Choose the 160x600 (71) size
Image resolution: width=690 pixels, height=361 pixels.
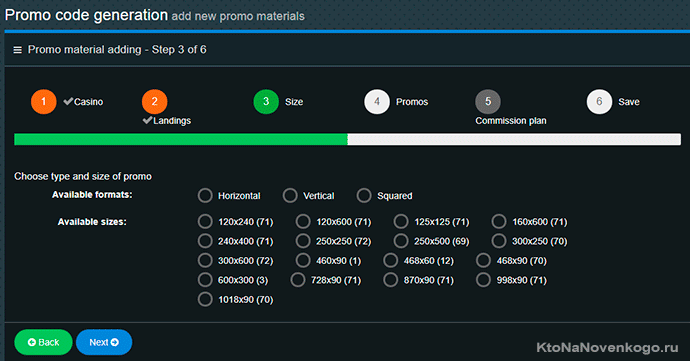pos(499,221)
